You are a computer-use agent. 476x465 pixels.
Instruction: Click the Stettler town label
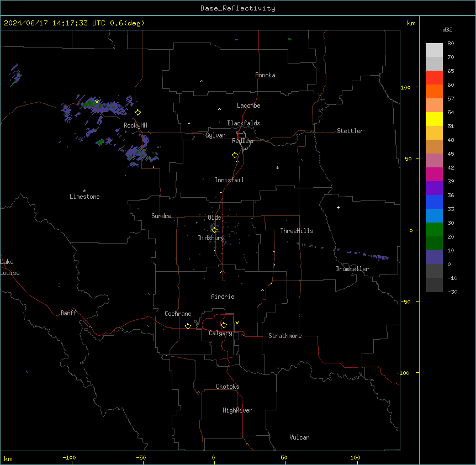click(x=350, y=131)
